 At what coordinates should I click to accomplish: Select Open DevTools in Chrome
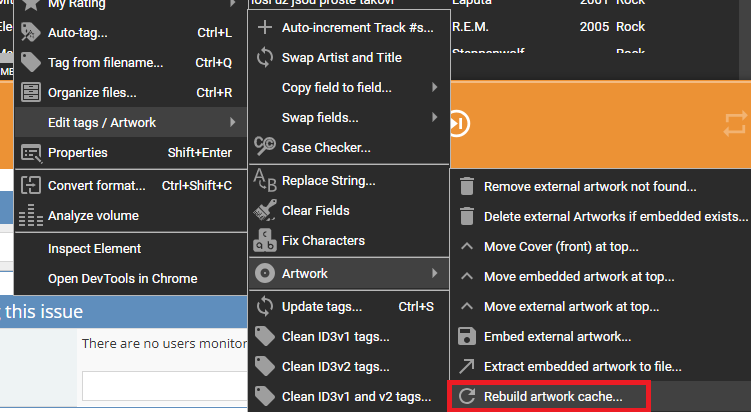[x=122, y=278]
